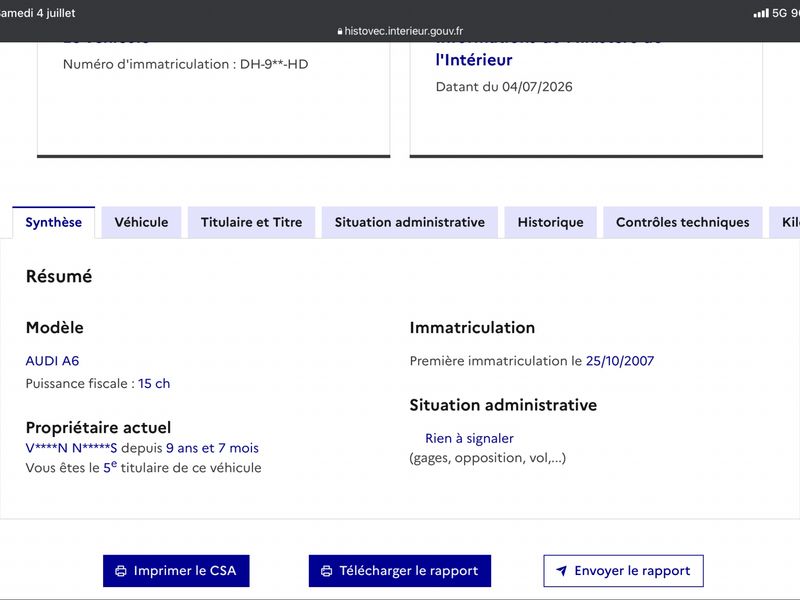Select the Immatriculation heading
Image resolution: width=800 pixels, height=600 pixels.
472,328
